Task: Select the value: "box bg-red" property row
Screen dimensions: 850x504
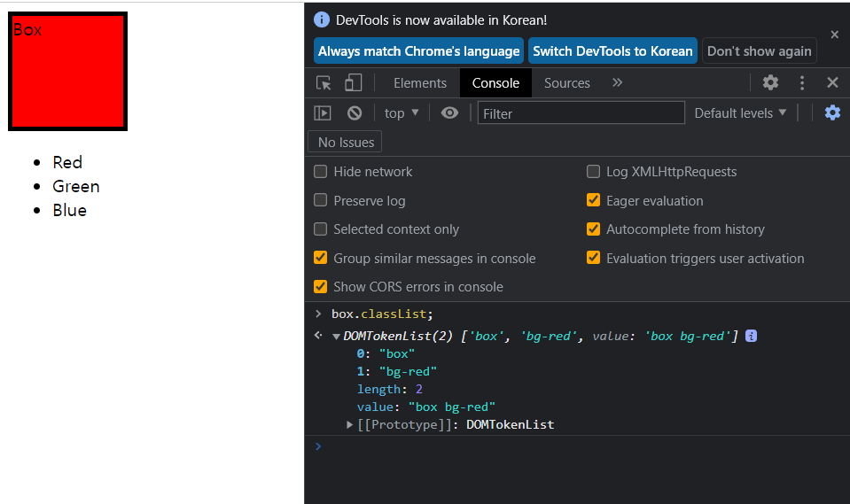Action: point(425,407)
